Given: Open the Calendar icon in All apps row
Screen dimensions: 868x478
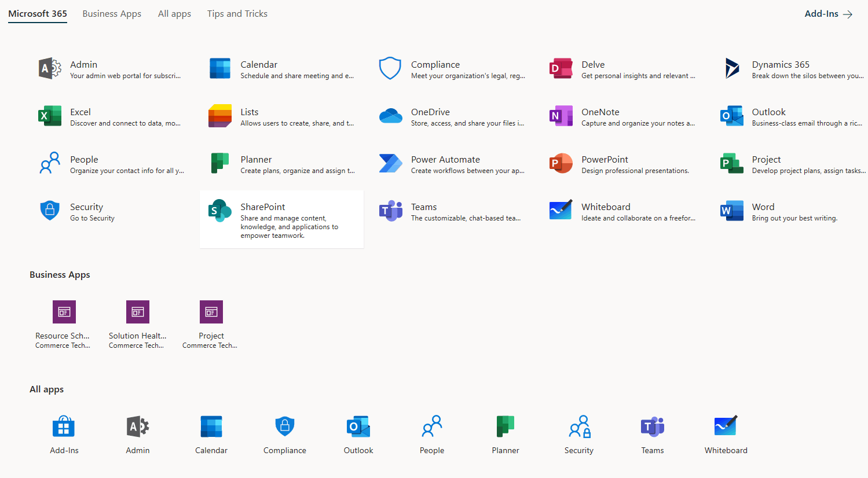Looking at the screenshot, I should 211,426.
